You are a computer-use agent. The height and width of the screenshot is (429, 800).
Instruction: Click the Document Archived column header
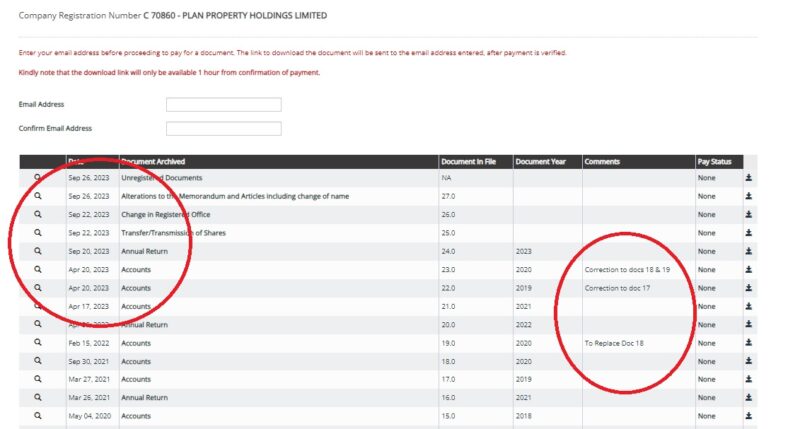(x=153, y=162)
